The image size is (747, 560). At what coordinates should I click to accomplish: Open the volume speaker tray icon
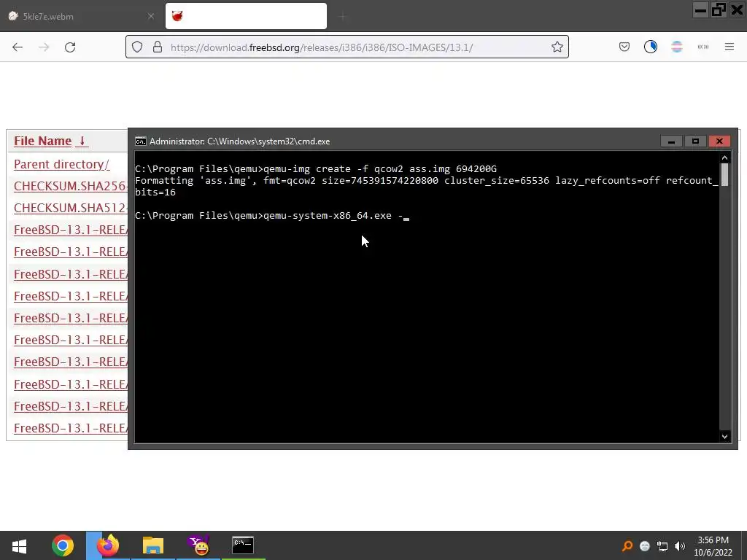[680, 546]
